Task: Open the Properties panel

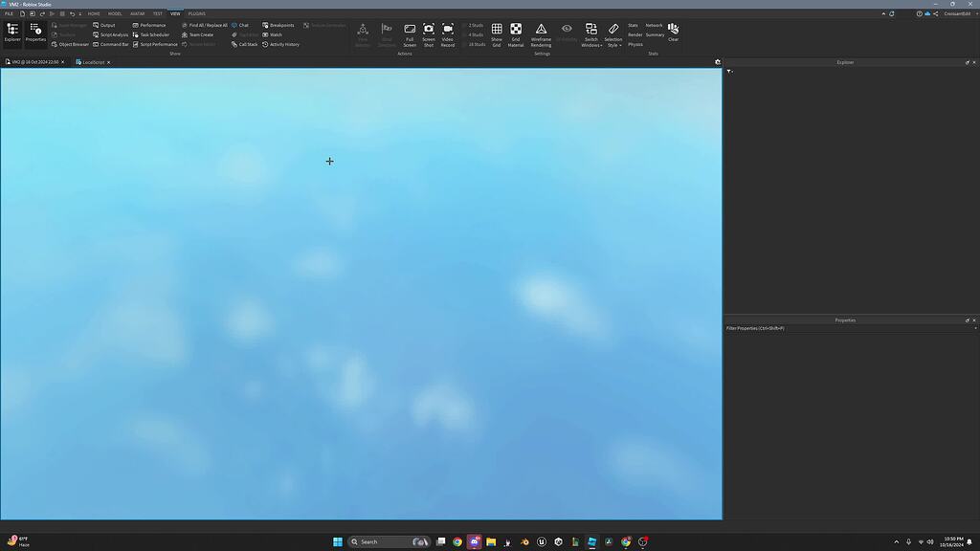Action: click(x=36, y=32)
